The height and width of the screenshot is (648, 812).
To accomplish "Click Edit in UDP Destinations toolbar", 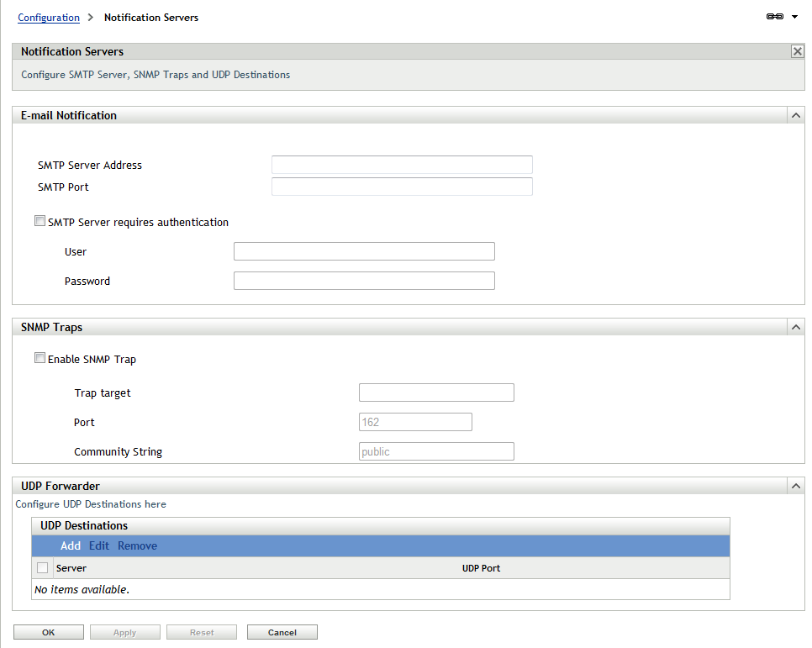I will pyautogui.click(x=99, y=545).
